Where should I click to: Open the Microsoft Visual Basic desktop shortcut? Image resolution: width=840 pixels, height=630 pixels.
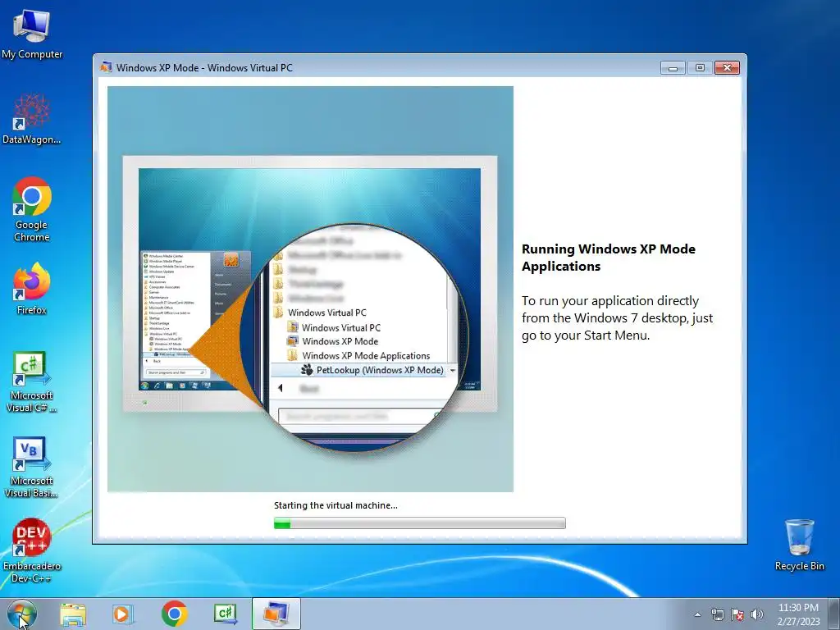coord(32,467)
